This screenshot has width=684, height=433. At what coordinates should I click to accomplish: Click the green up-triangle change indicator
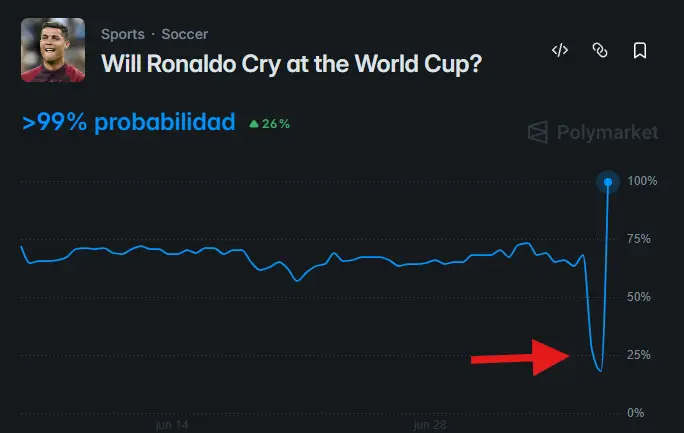[254, 124]
